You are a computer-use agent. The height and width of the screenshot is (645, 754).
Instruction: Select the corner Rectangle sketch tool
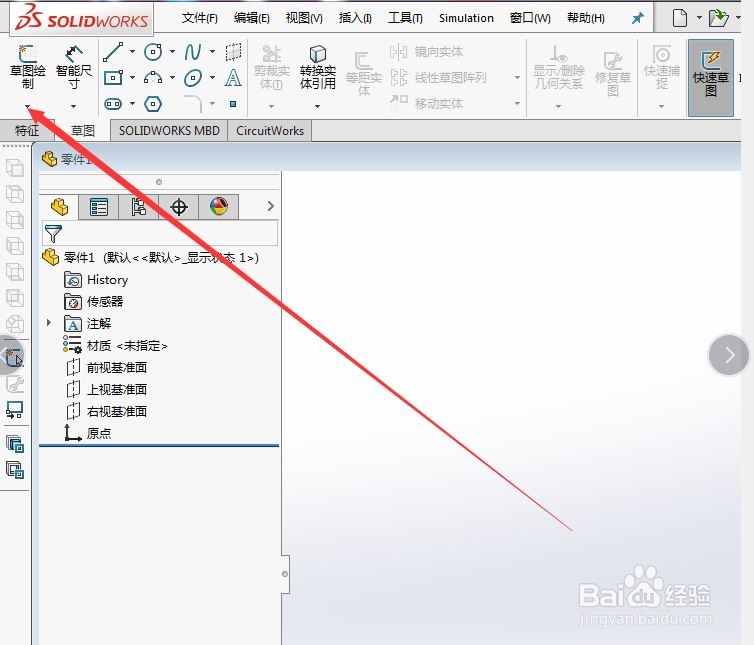coord(113,78)
